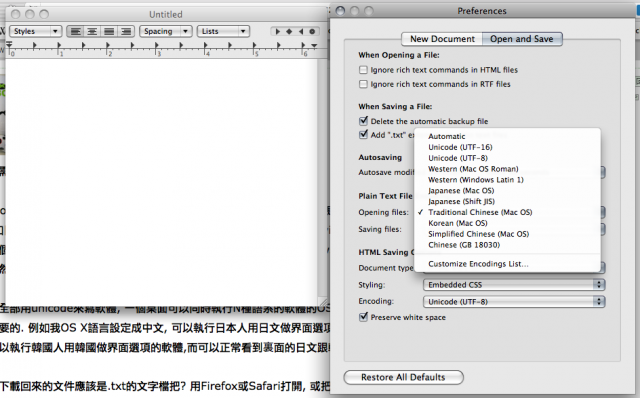The width and height of the screenshot is (640, 398).
Task: Choose Japanese (Mac OS) encoding
Action: coord(507,191)
